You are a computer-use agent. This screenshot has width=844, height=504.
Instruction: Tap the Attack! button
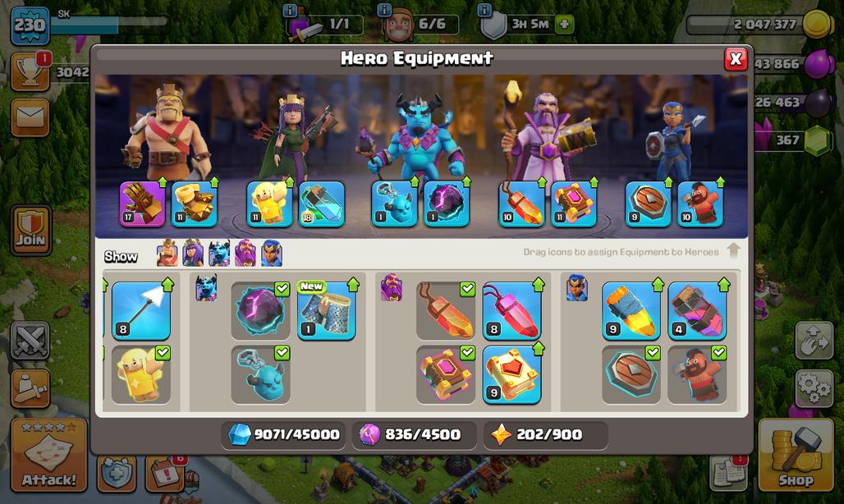click(48, 455)
